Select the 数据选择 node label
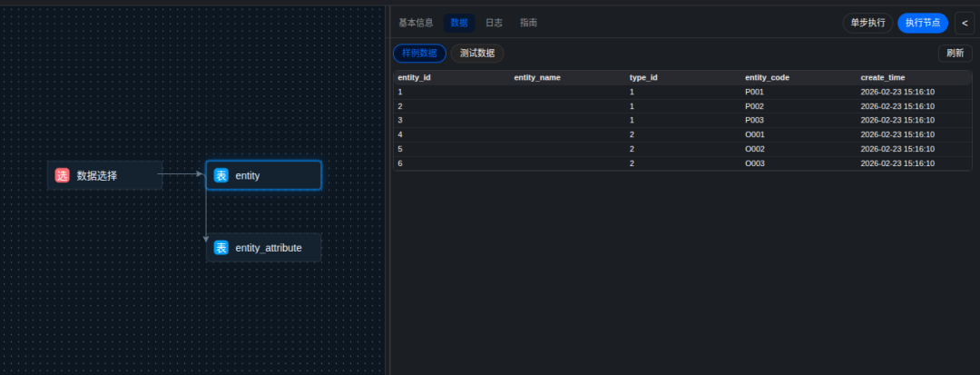 [x=97, y=175]
